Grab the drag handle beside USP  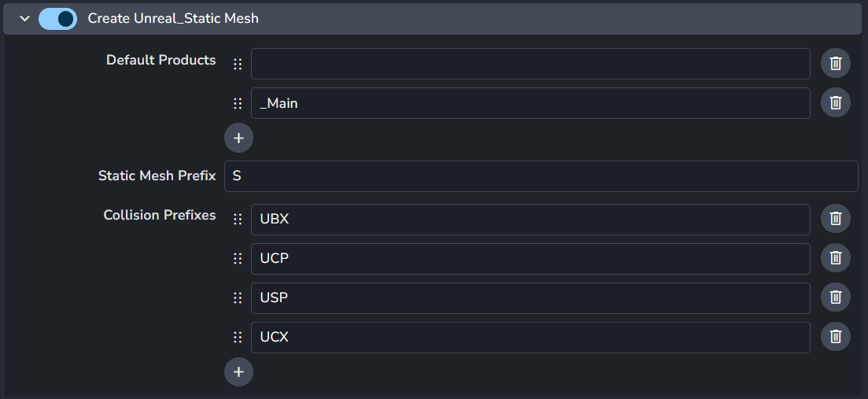238,298
